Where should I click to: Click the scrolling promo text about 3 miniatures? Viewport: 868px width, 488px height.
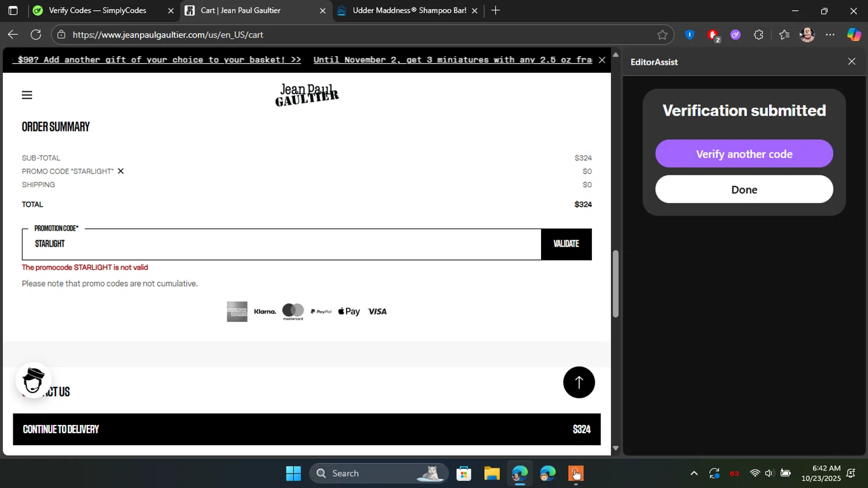click(x=453, y=60)
